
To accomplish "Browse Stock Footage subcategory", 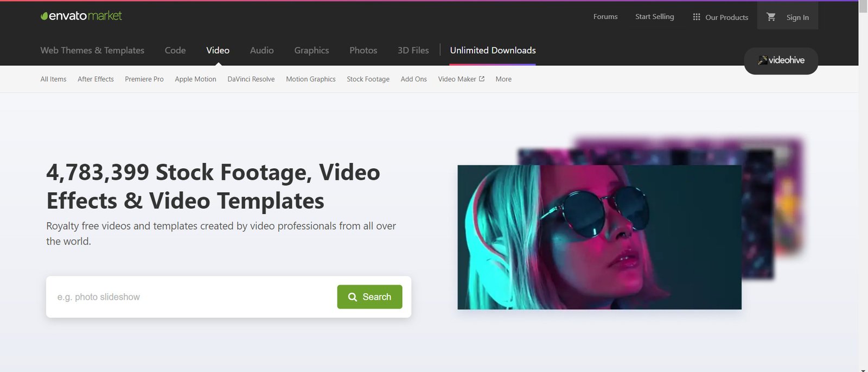I will click(x=368, y=79).
